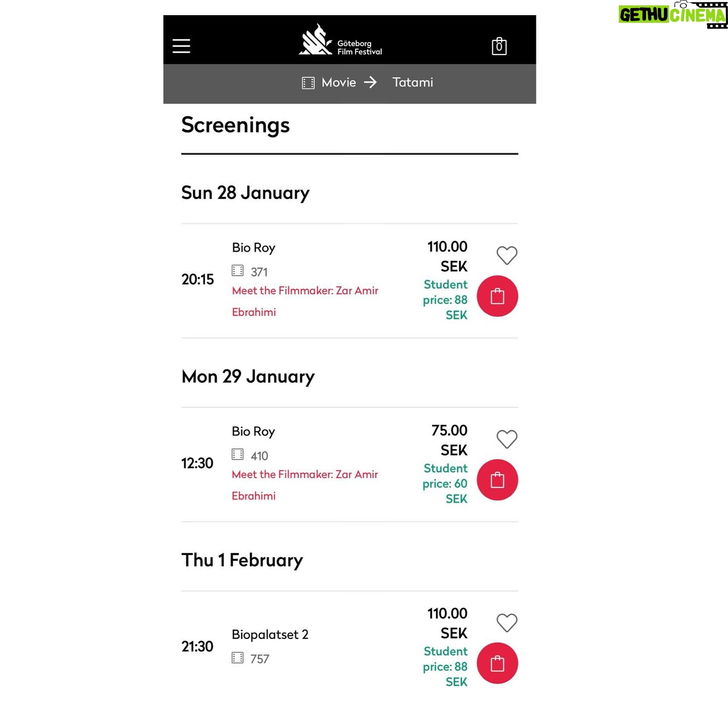The width and height of the screenshot is (728, 728).
Task: Click the Göteborg Film Festival title text
Action: pyautogui.click(x=359, y=48)
